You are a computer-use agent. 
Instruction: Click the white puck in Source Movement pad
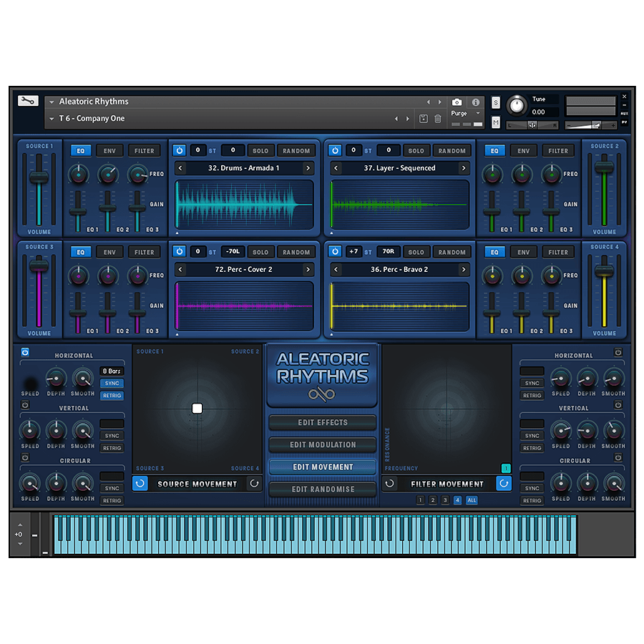click(x=197, y=409)
